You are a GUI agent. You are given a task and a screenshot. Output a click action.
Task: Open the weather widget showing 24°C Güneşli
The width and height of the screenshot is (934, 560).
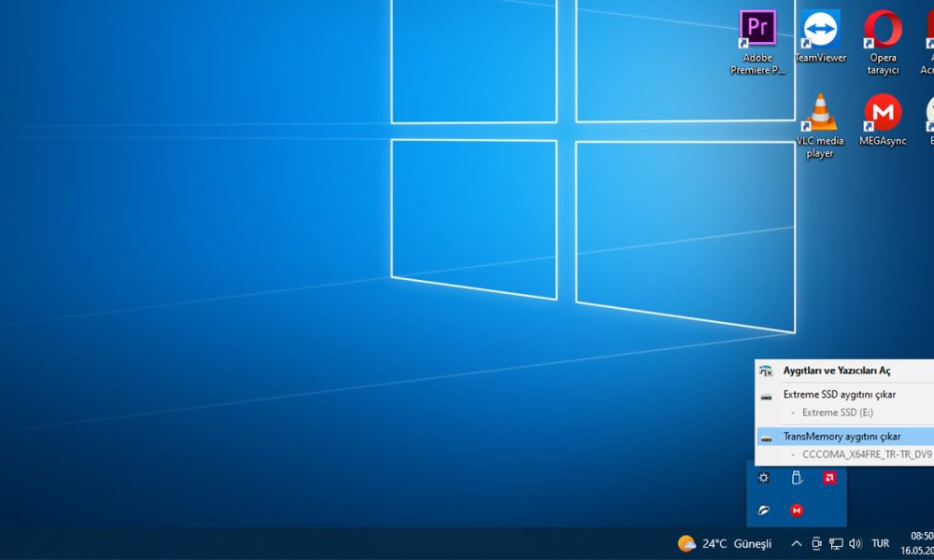725,543
